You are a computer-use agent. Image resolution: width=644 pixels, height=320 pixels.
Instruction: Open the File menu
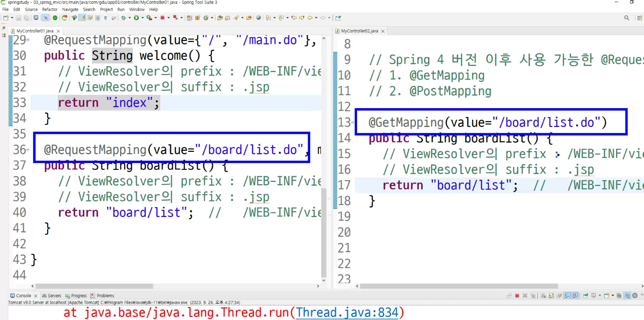click(x=6, y=9)
